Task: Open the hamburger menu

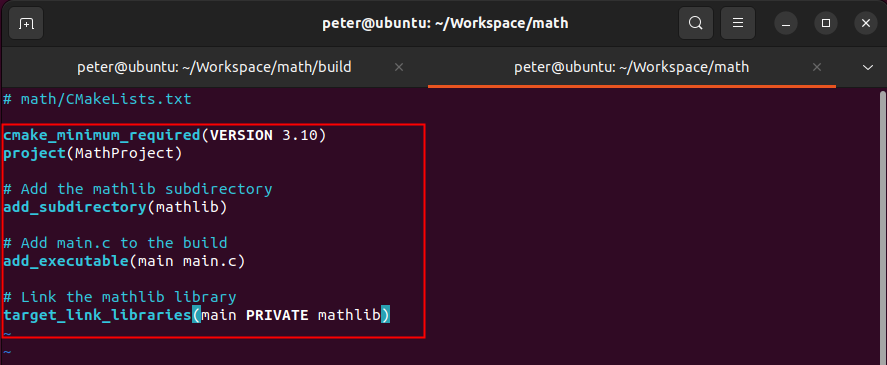Action: [738, 23]
